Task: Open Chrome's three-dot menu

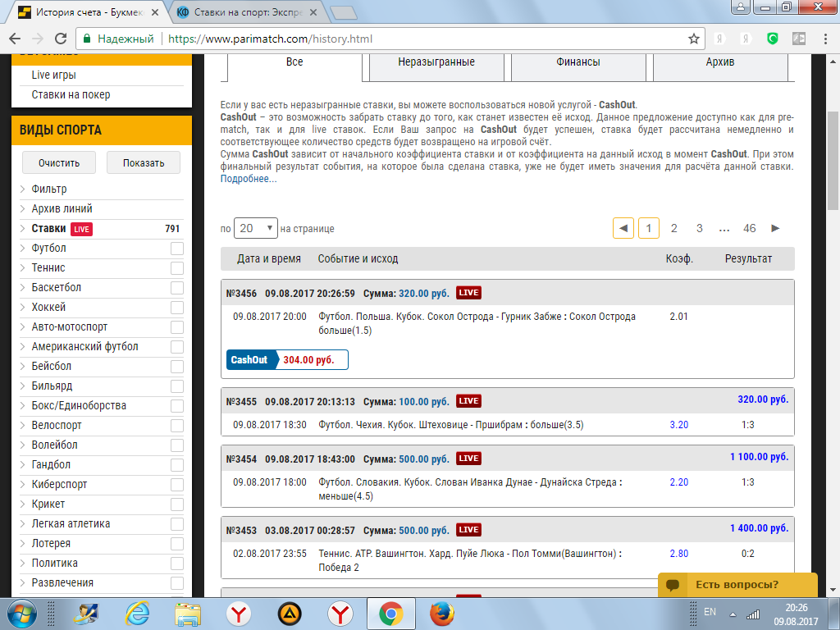Action: click(825, 39)
